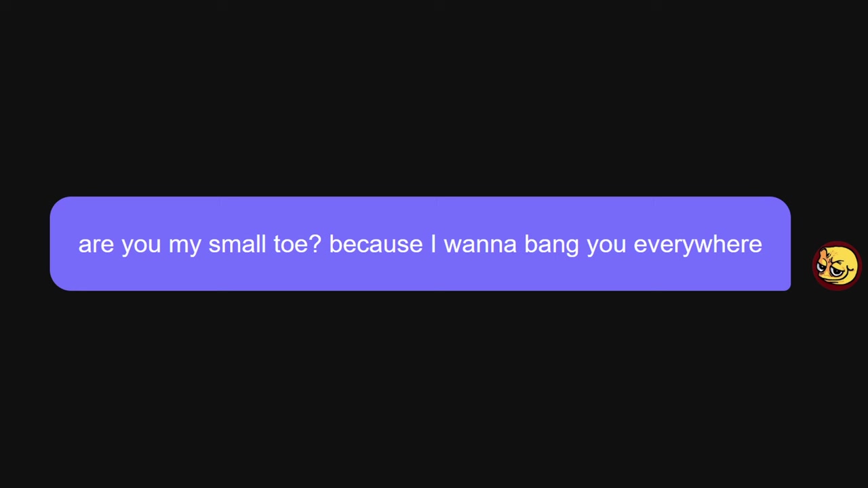Click the angry face on the avatar
868x488 pixels.
(837, 266)
